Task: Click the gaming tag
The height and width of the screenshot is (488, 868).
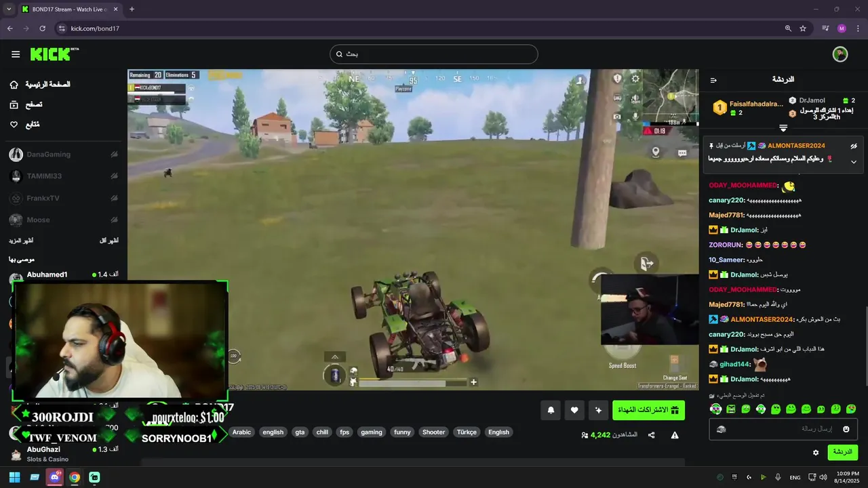Action: tap(372, 432)
